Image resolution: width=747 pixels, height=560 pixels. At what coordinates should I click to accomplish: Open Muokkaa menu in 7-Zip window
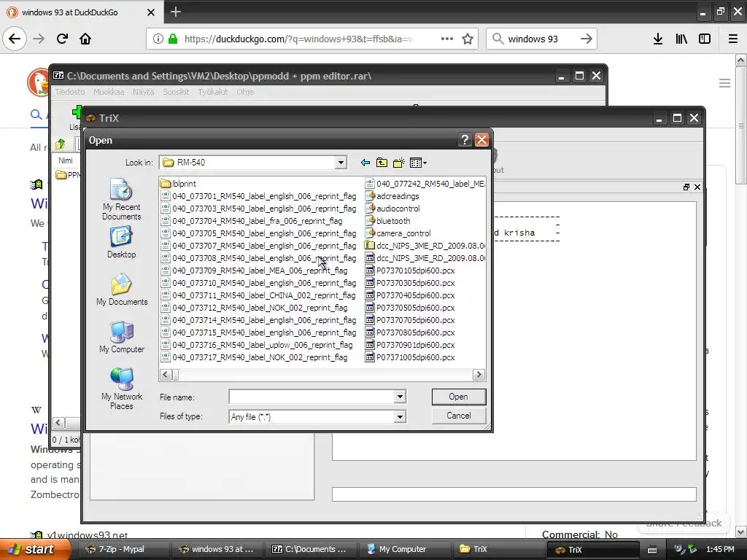[109, 92]
